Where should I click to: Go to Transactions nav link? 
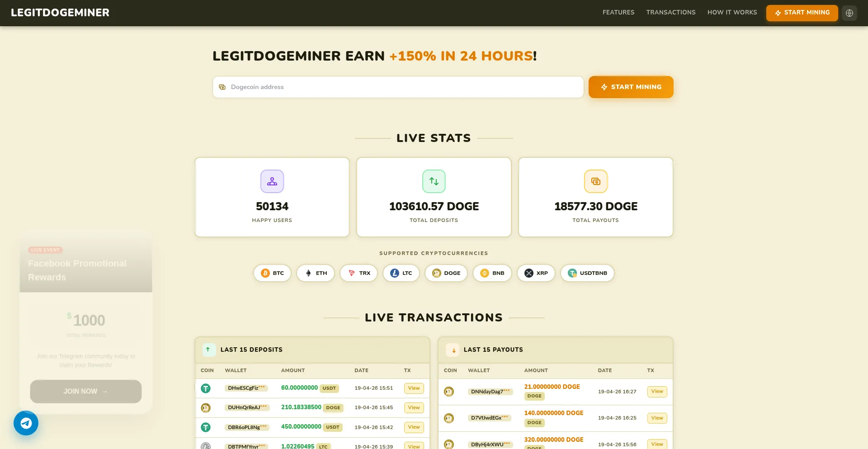[670, 13]
